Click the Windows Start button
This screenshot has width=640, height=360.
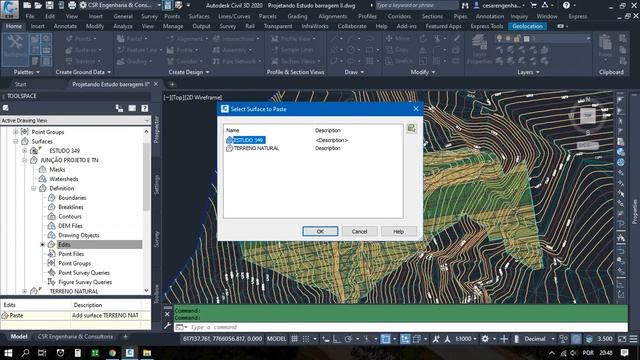click(x=8, y=353)
